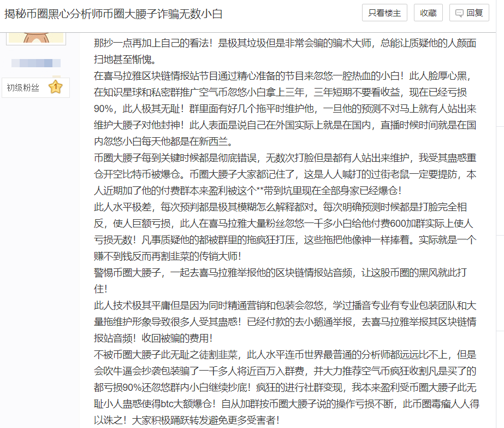Click the 收藏 favorite button
The height and width of the screenshot is (428, 504).
click(428, 13)
